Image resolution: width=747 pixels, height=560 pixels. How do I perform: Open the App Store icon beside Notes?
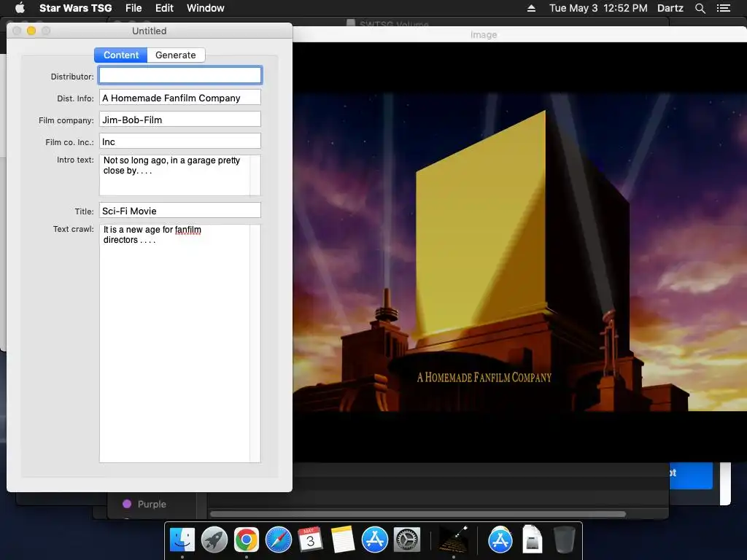pyautogui.click(x=374, y=540)
